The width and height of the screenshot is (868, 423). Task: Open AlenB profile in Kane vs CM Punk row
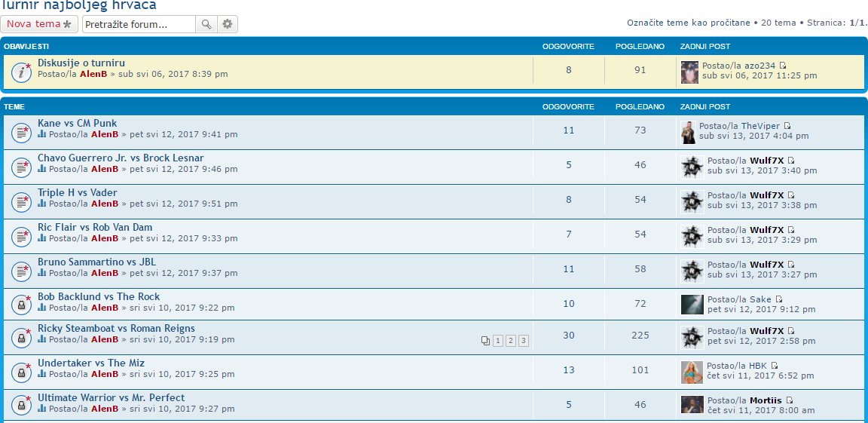click(105, 134)
